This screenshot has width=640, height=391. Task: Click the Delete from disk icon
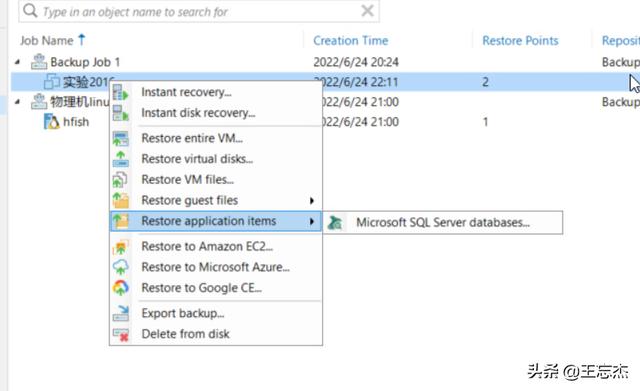tap(120, 334)
